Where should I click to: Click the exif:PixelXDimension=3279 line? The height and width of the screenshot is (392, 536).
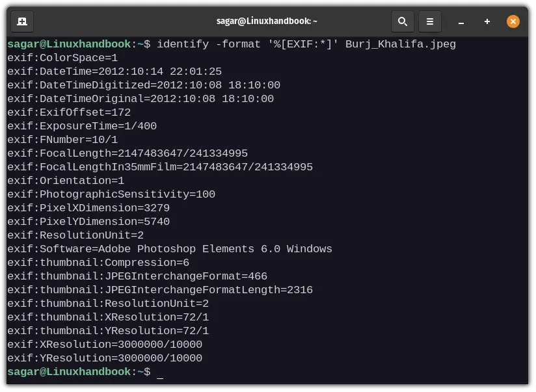[88, 208]
